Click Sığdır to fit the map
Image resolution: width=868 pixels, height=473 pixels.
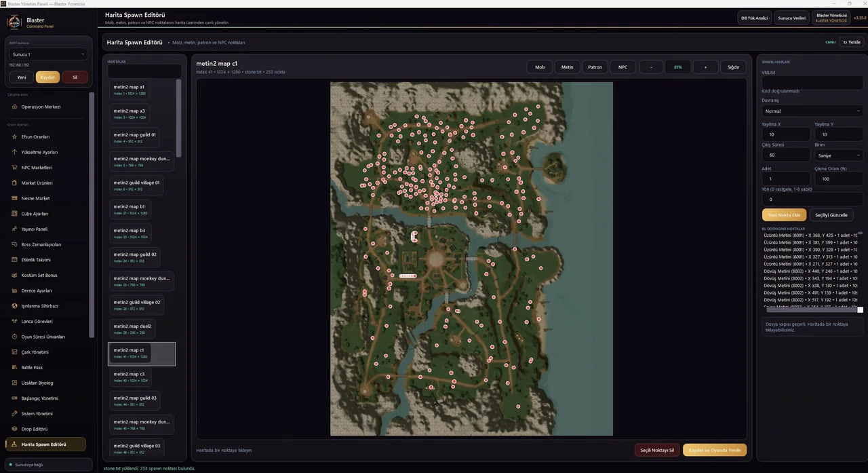tap(733, 67)
